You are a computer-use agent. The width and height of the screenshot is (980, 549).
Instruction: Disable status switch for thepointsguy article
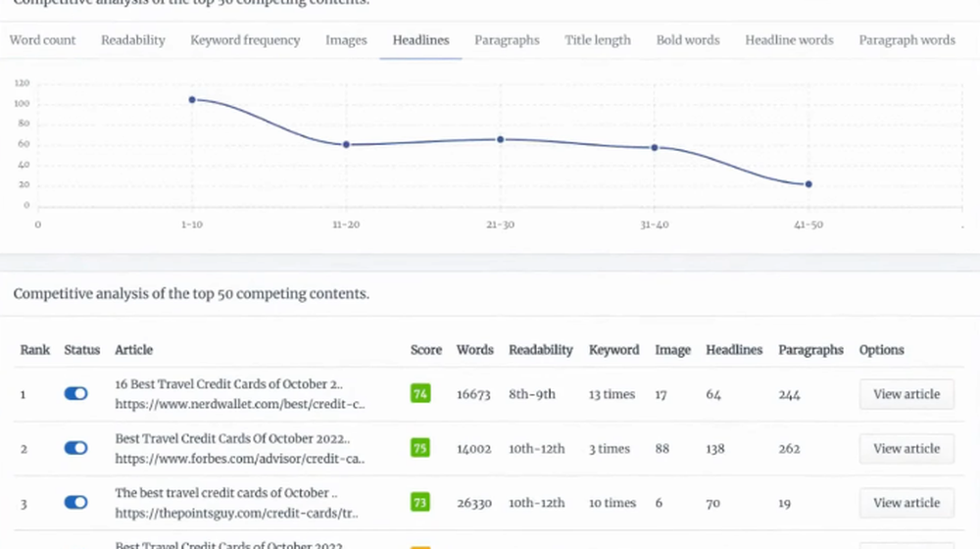75,502
